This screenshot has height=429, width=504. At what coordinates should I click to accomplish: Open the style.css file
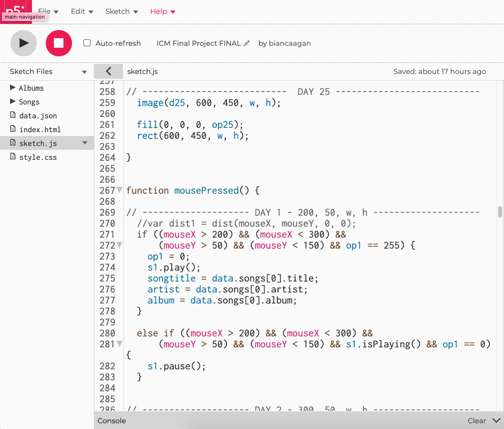[38, 157]
